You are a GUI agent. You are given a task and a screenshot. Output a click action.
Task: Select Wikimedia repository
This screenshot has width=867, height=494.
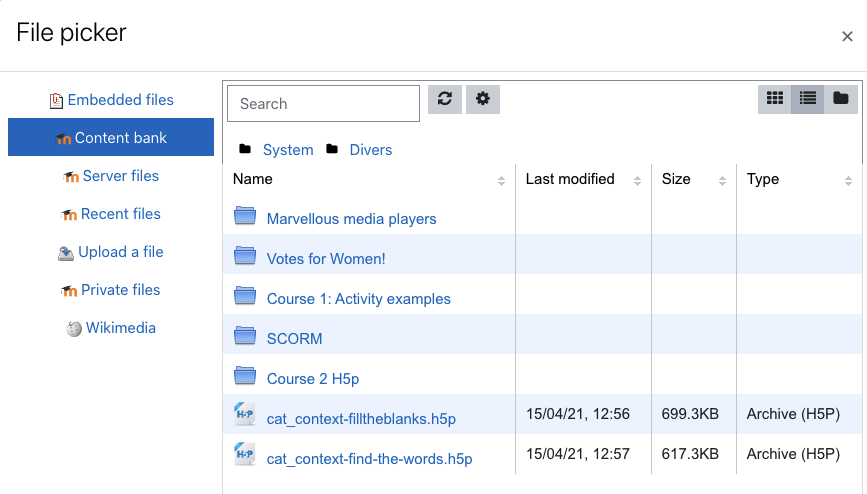click(111, 328)
